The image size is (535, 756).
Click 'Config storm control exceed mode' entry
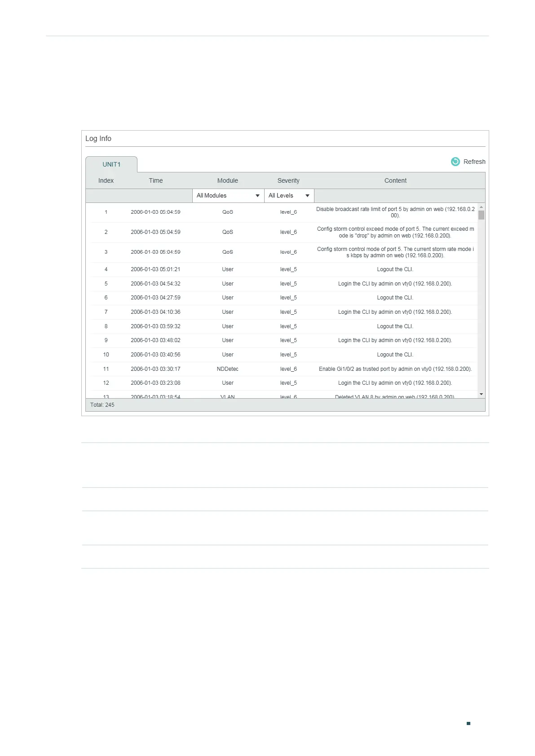(x=395, y=232)
